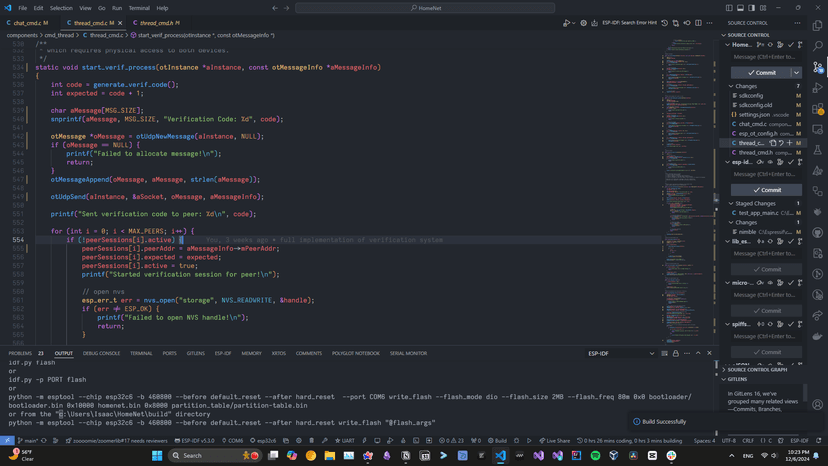The image size is (828, 466).
Task: Click the Live Share status bar button
Action: coord(554,440)
